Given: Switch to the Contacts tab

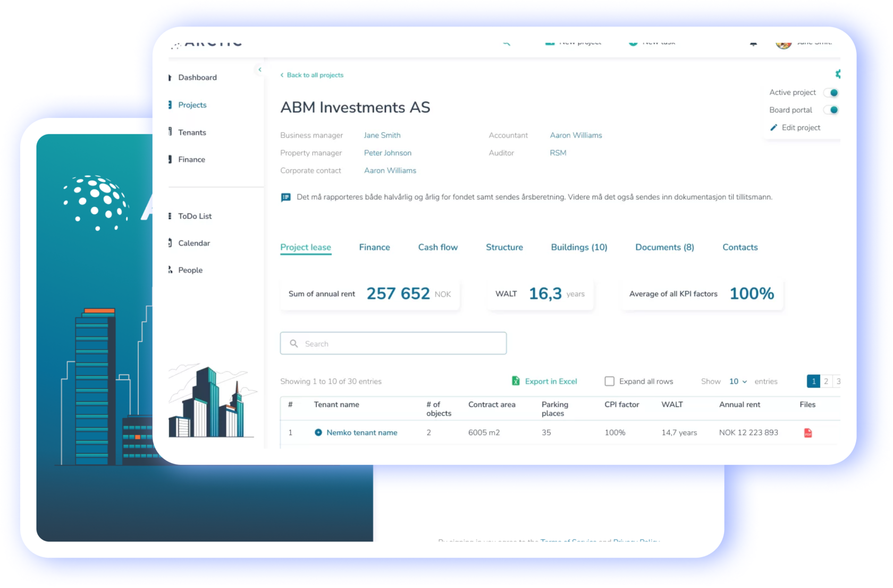Looking at the screenshot, I should pos(740,248).
